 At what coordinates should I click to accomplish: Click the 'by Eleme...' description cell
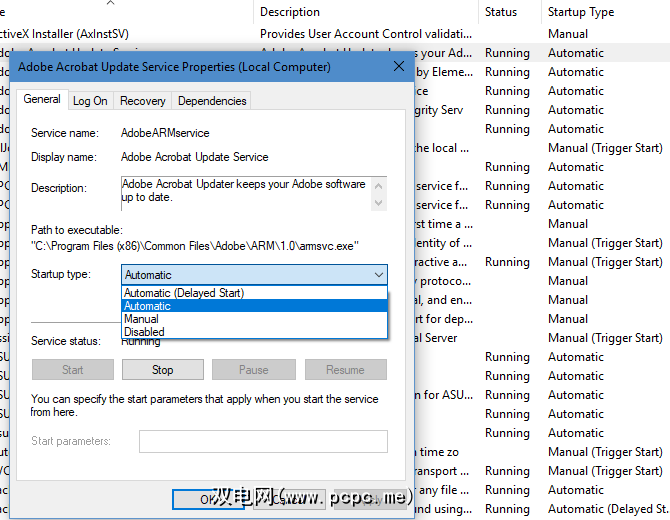click(444, 72)
